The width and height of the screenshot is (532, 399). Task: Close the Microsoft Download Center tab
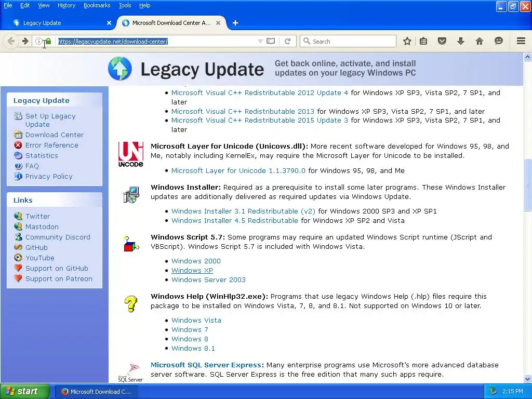pos(218,23)
